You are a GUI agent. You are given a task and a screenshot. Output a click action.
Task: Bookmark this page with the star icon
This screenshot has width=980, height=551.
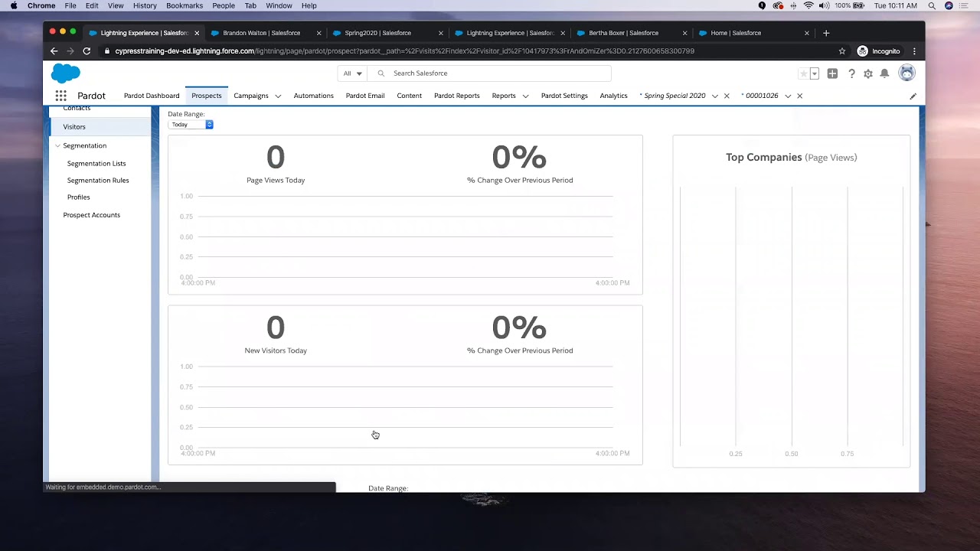click(x=842, y=51)
